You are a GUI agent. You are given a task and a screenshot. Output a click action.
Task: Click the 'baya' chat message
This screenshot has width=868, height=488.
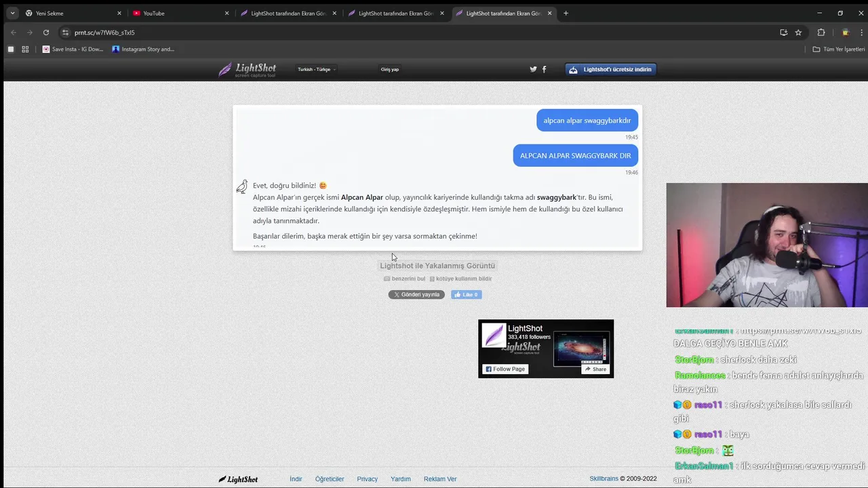738,434
